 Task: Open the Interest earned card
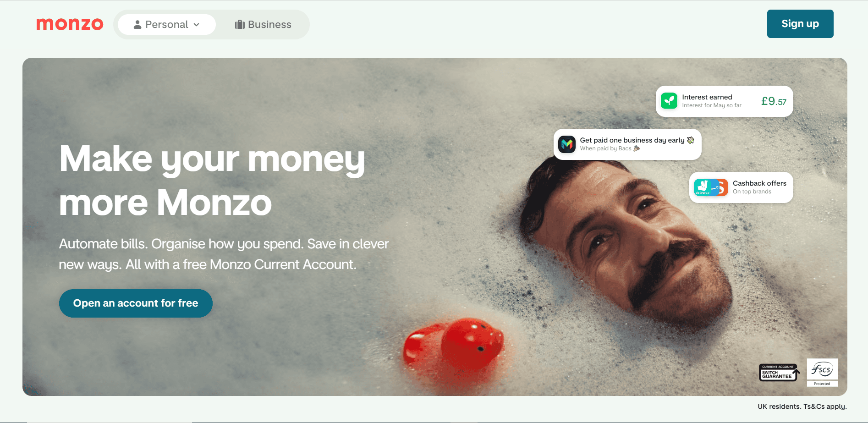tap(724, 101)
